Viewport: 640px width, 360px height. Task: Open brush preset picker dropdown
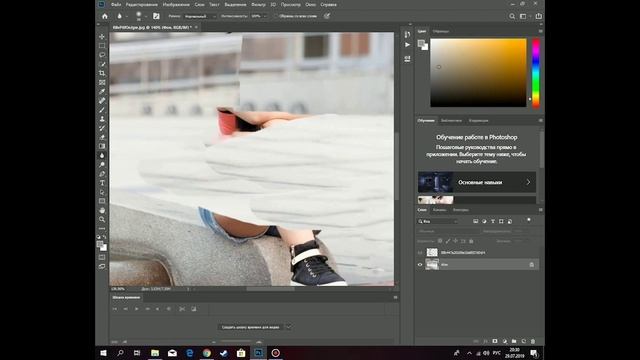(x=146, y=16)
